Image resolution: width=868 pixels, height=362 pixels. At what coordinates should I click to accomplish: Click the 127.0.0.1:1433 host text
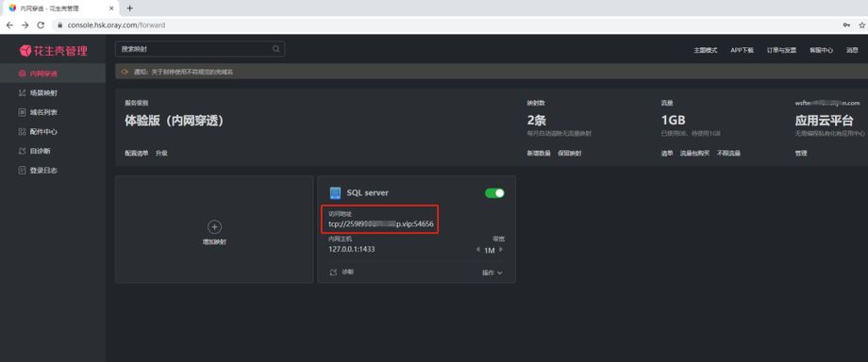[x=352, y=249]
